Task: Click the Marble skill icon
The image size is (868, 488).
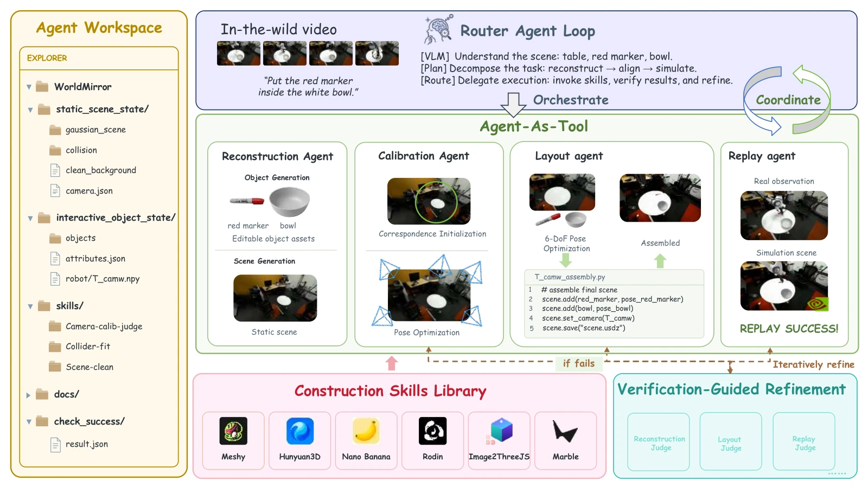Action: (565, 432)
